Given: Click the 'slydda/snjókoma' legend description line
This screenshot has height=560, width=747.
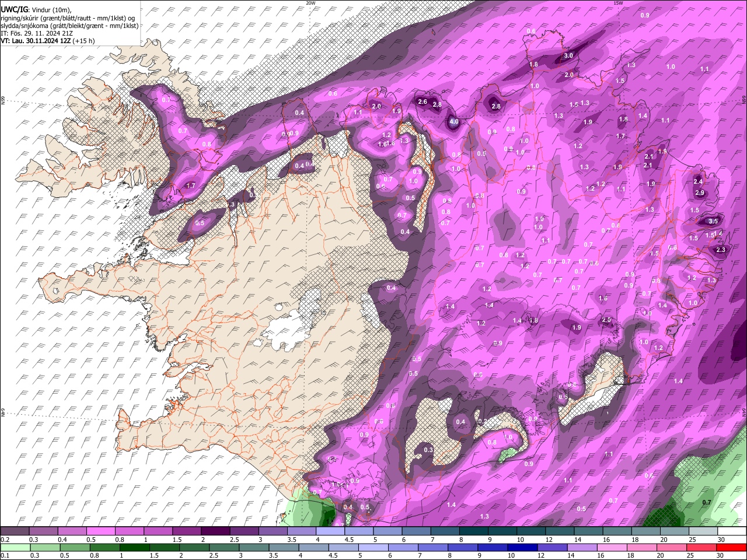Looking at the screenshot, I should (x=69, y=26).
